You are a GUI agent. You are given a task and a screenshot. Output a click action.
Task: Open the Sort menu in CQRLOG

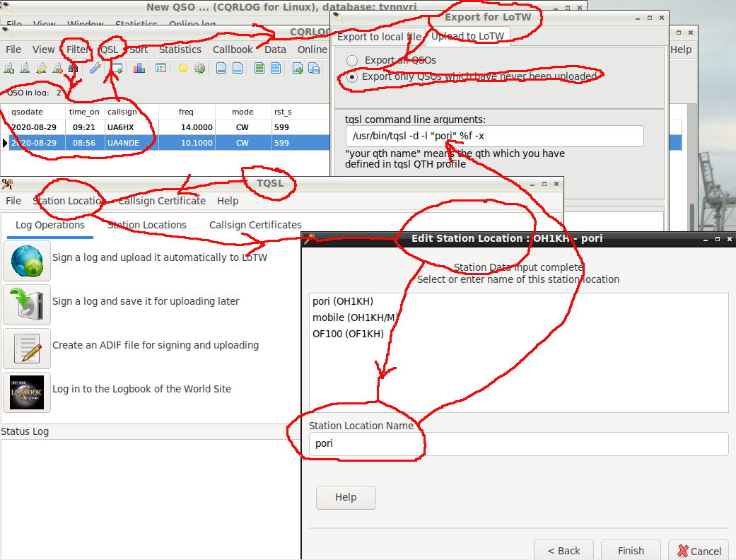pos(139,49)
